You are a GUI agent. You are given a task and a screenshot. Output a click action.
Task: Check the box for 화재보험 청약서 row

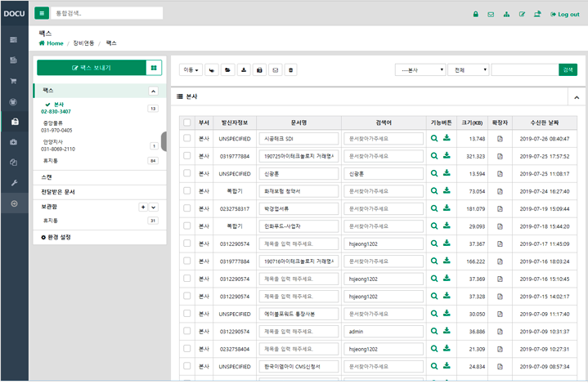coord(186,190)
